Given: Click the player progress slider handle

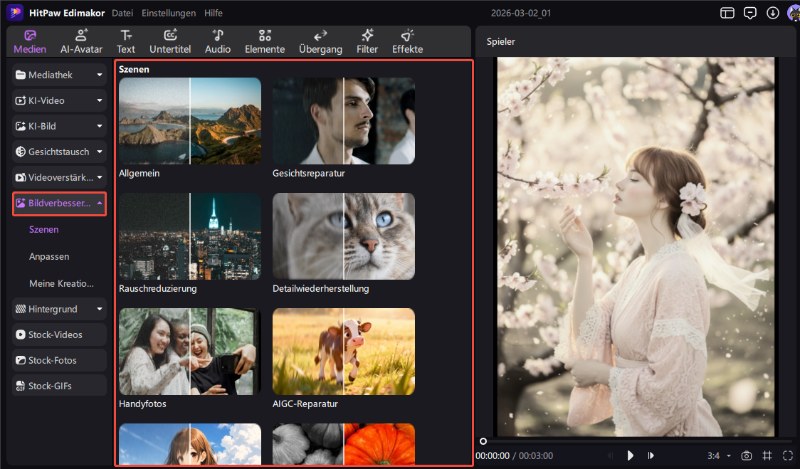Looking at the screenshot, I should [x=483, y=441].
